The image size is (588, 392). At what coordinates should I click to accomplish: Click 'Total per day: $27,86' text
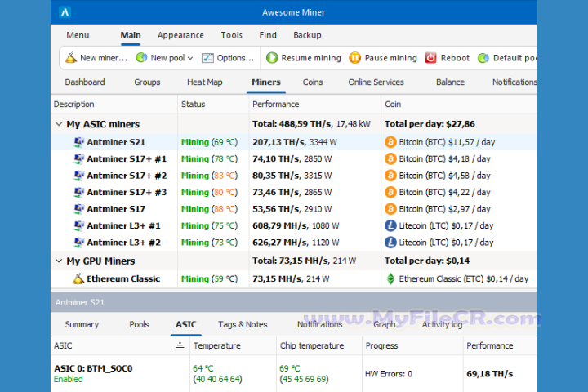[430, 124]
